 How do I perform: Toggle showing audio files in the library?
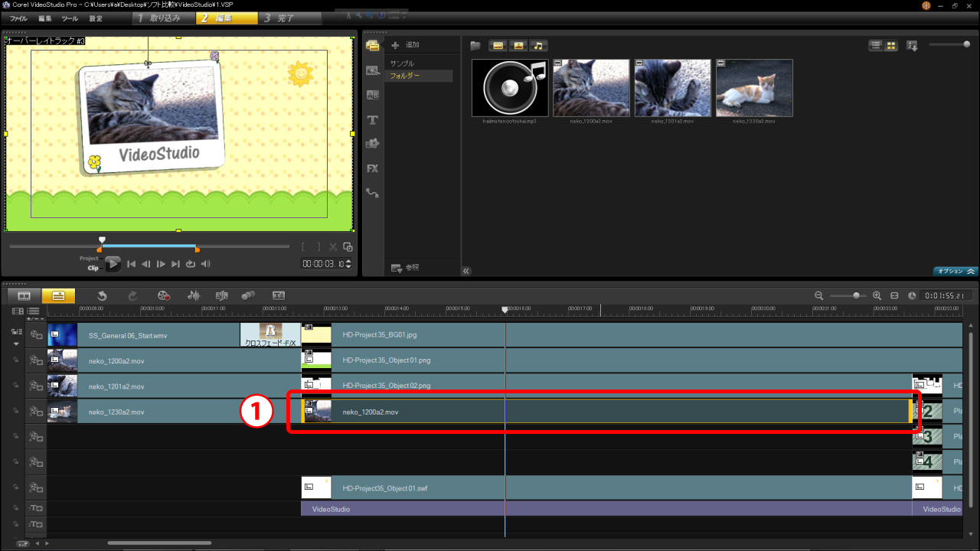coord(539,46)
